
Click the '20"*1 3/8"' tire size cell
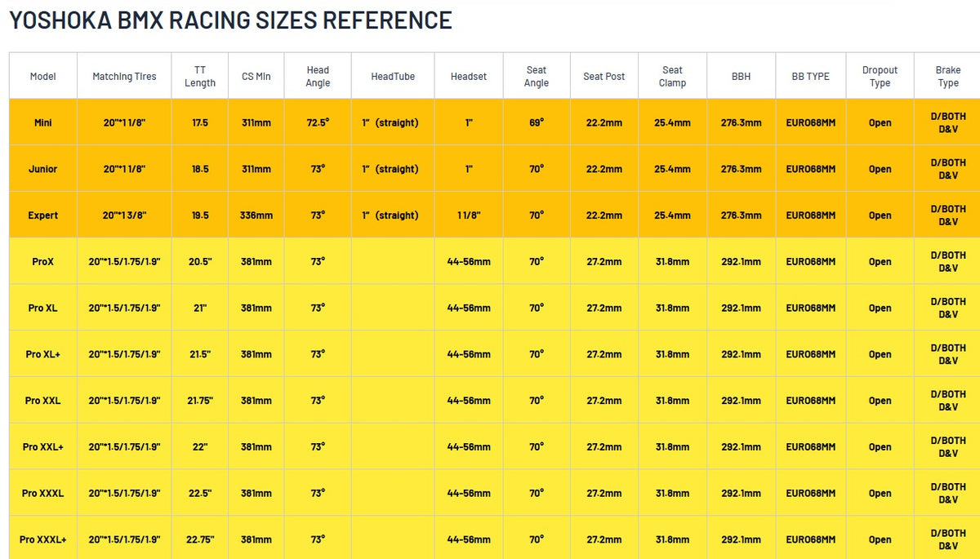(x=124, y=215)
